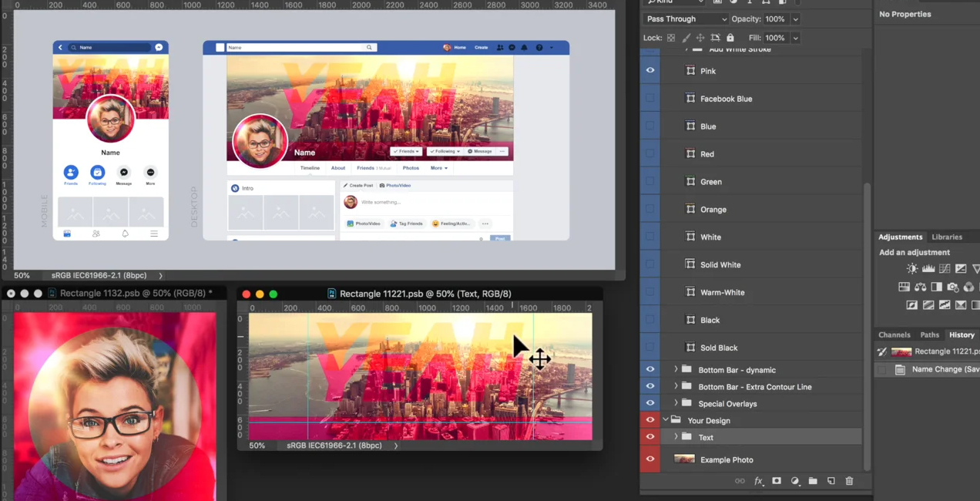Viewport: 980px width, 501px height.
Task: Add a Photo Filter adjustment
Action: pyautogui.click(x=953, y=287)
